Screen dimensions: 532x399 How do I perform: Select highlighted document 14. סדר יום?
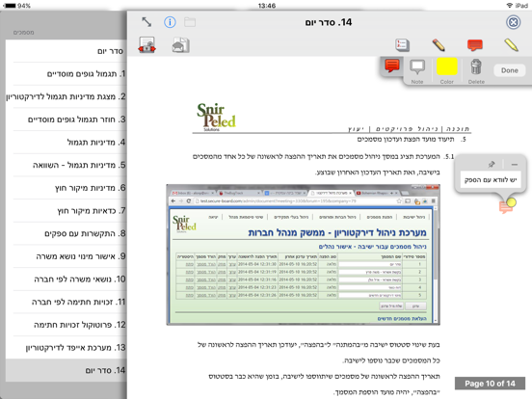[66, 370]
